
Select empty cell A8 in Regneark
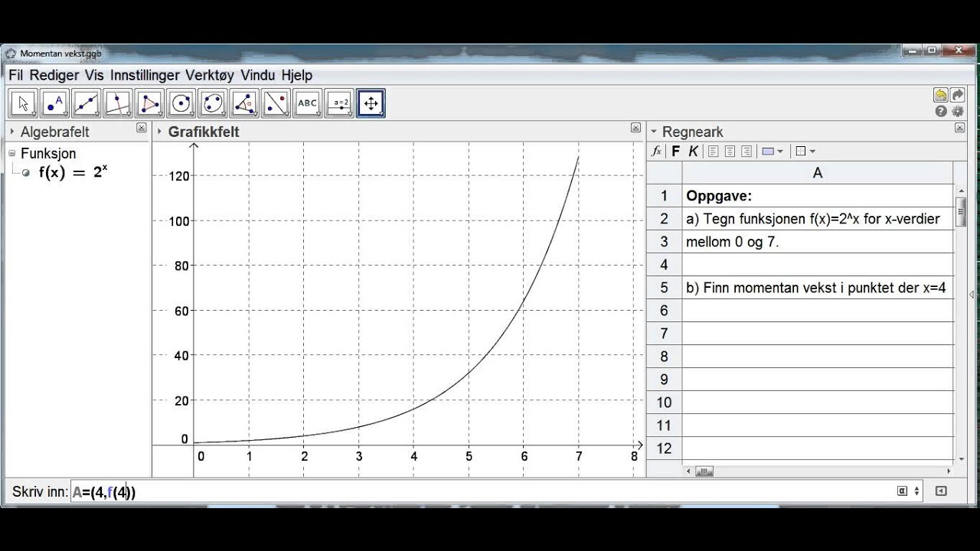[x=818, y=357]
